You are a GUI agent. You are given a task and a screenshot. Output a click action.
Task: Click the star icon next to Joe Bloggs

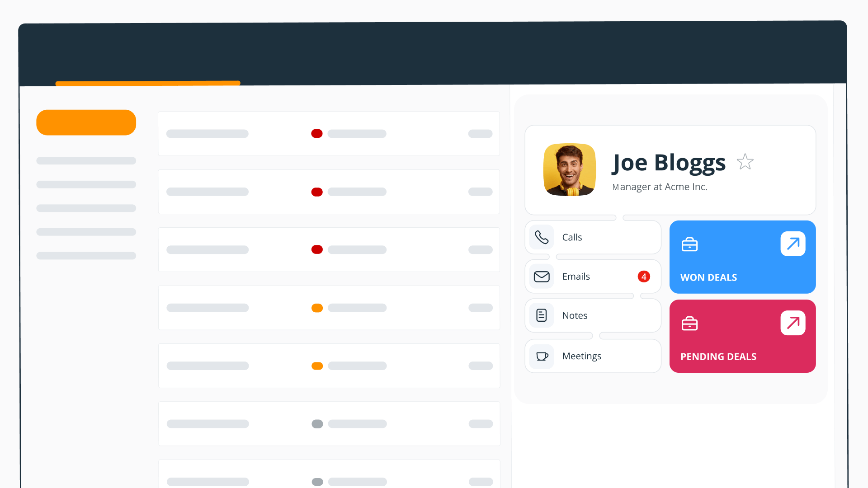745,162
